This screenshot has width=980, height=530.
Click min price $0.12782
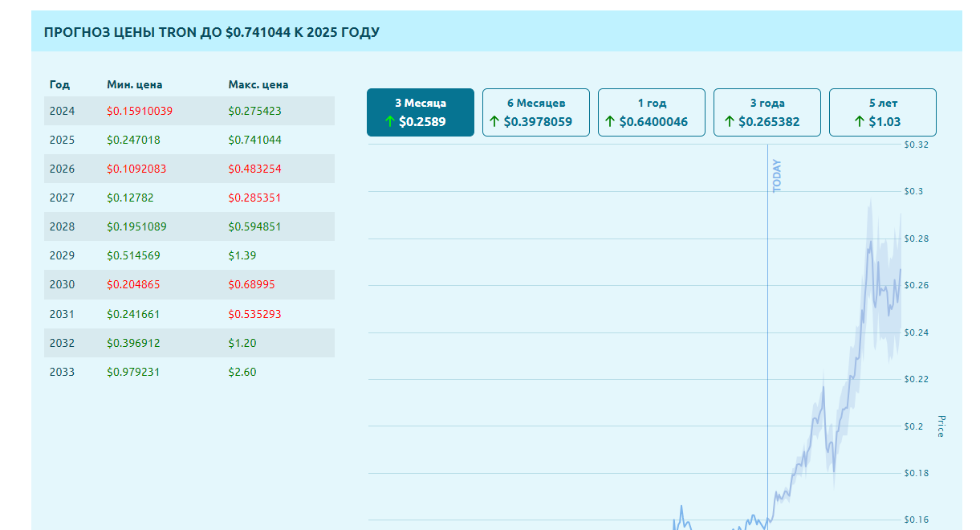tap(130, 198)
